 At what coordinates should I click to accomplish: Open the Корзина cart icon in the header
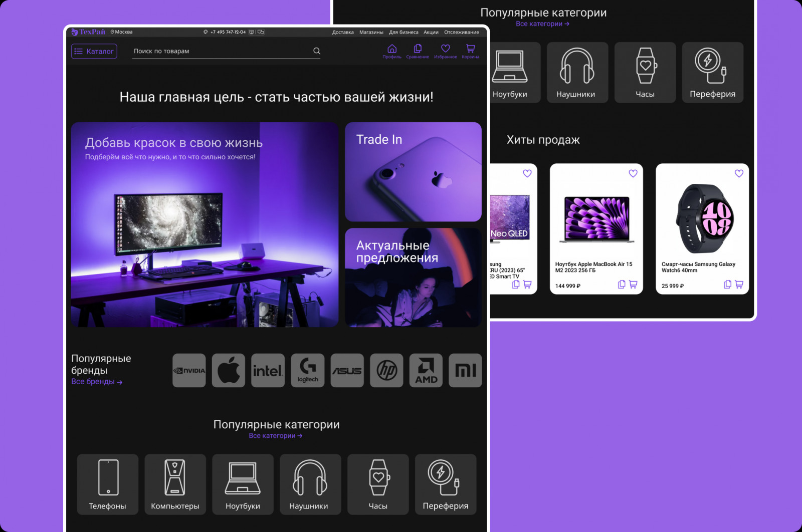pyautogui.click(x=470, y=51)
